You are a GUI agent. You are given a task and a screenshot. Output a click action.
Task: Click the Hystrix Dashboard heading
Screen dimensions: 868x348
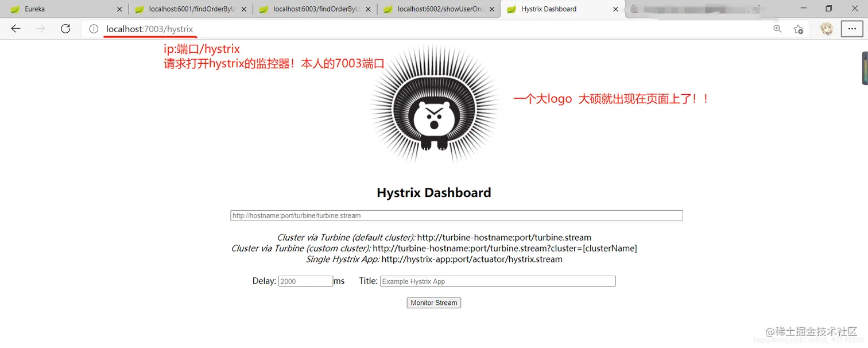(x=434, y=192)
